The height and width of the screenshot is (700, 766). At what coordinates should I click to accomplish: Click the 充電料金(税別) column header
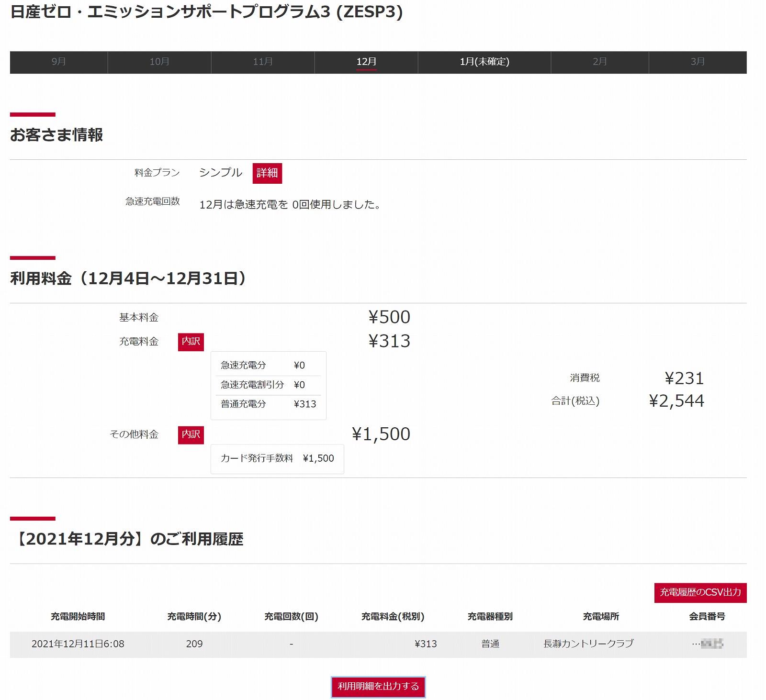tap(393, 616)
